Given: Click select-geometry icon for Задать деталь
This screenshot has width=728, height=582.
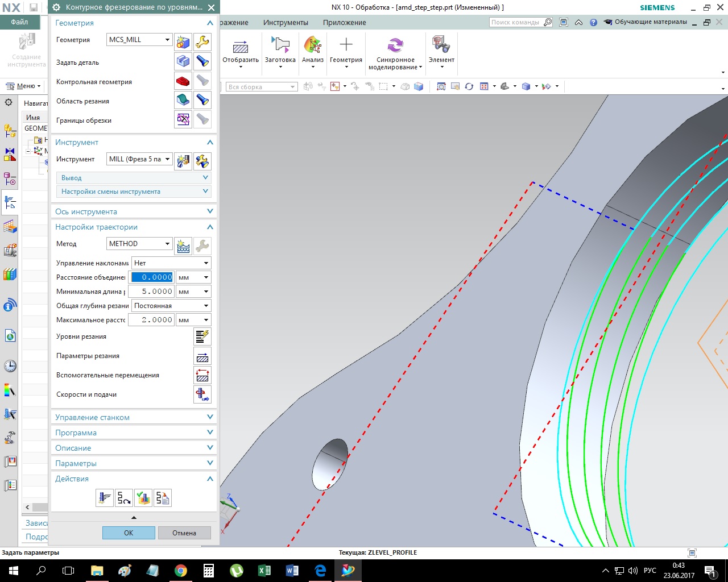Looking at the screenshot, I should (x=183, y=61).
